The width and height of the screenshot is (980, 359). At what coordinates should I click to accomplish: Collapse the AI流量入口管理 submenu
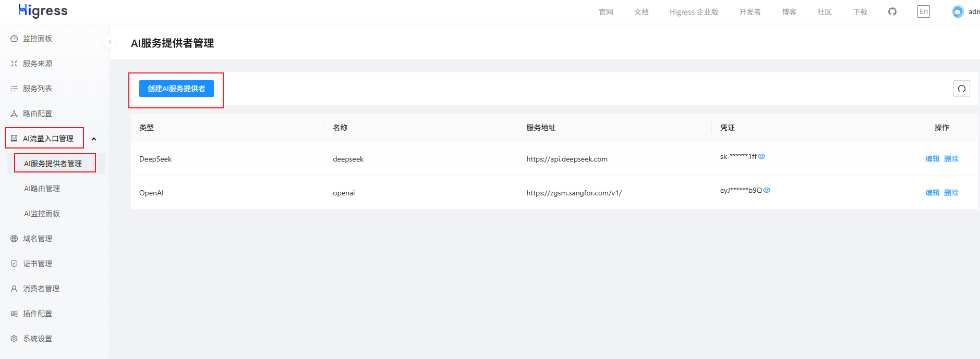click(94, 139)
